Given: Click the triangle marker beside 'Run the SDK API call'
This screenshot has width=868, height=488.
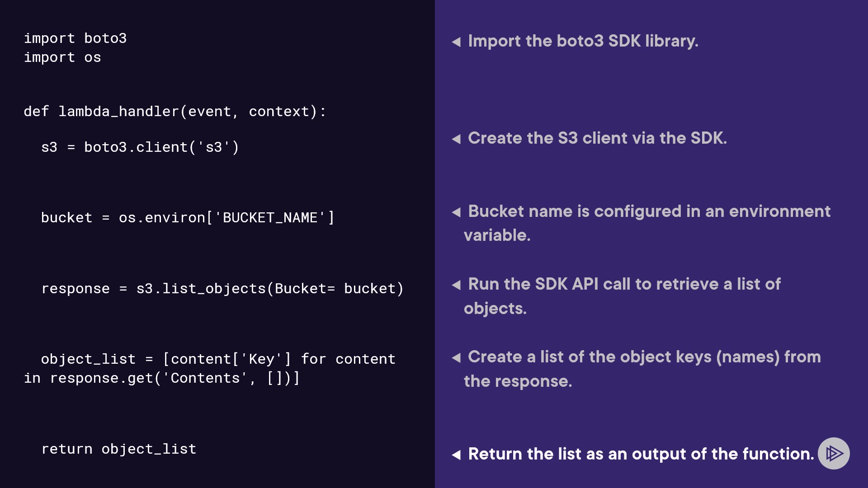Looking at the screenshot, I should (456, 285).
